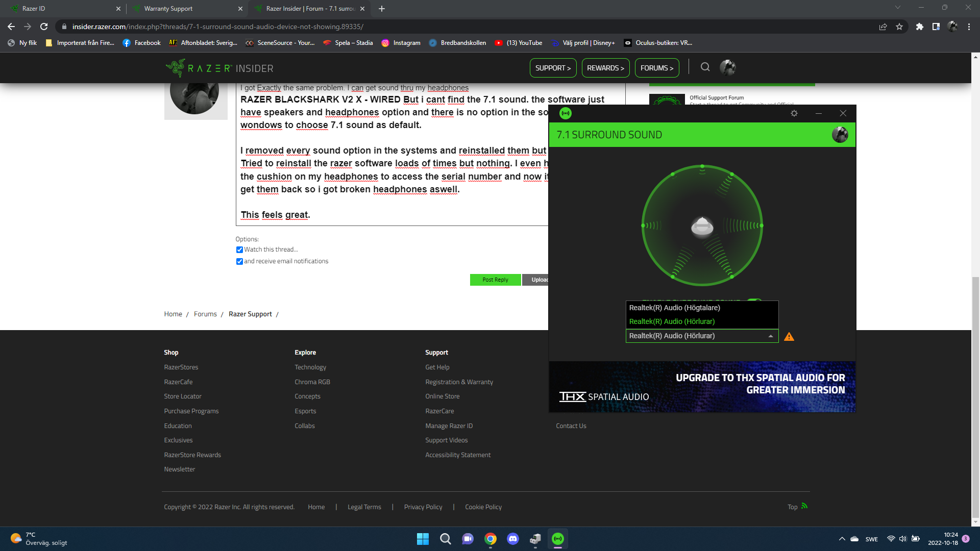980x551 pixels.
Task: Open Home breadcrumb link
Action: tap(173, 314)
